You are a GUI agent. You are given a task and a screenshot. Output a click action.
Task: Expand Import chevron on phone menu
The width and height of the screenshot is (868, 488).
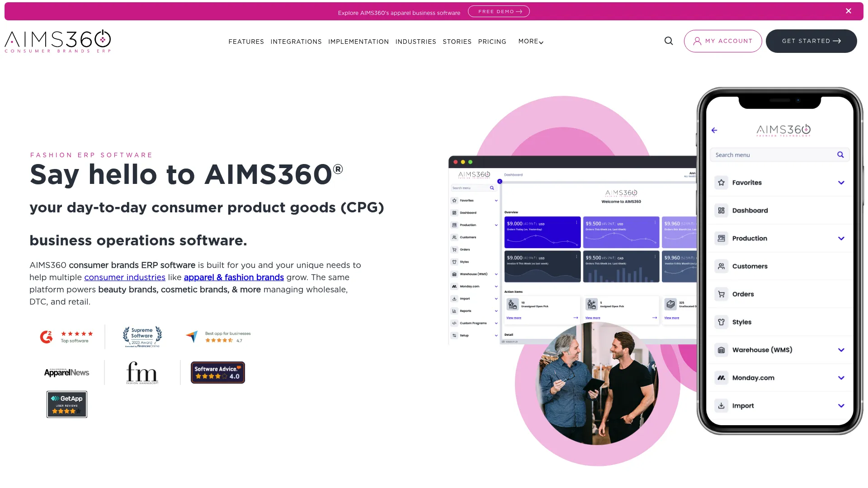841,406
